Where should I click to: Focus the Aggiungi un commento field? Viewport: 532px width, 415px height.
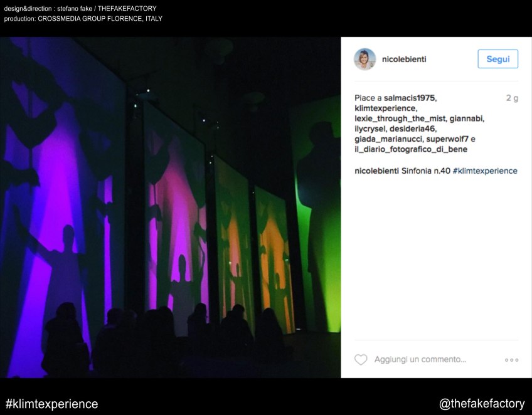click(x=420, y=359)
